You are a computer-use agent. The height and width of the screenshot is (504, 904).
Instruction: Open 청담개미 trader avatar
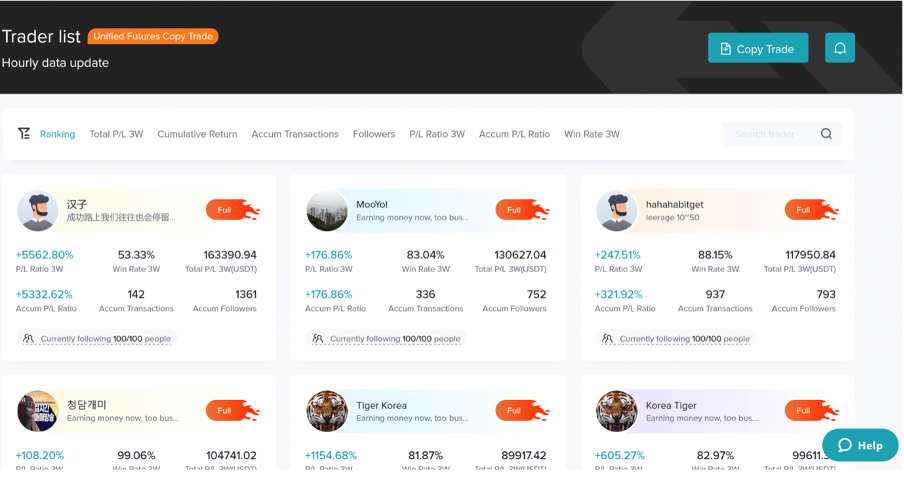[x=37, y=411]
